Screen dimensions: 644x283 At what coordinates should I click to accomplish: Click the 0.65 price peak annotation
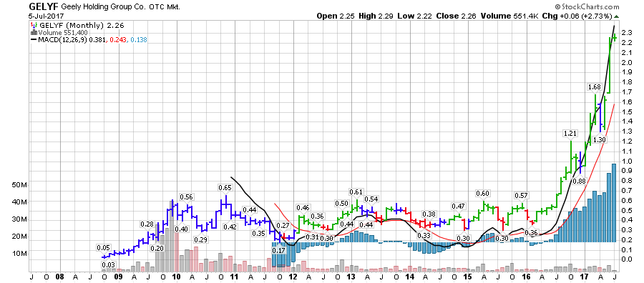pyautogui.click(x=225, y=187)
